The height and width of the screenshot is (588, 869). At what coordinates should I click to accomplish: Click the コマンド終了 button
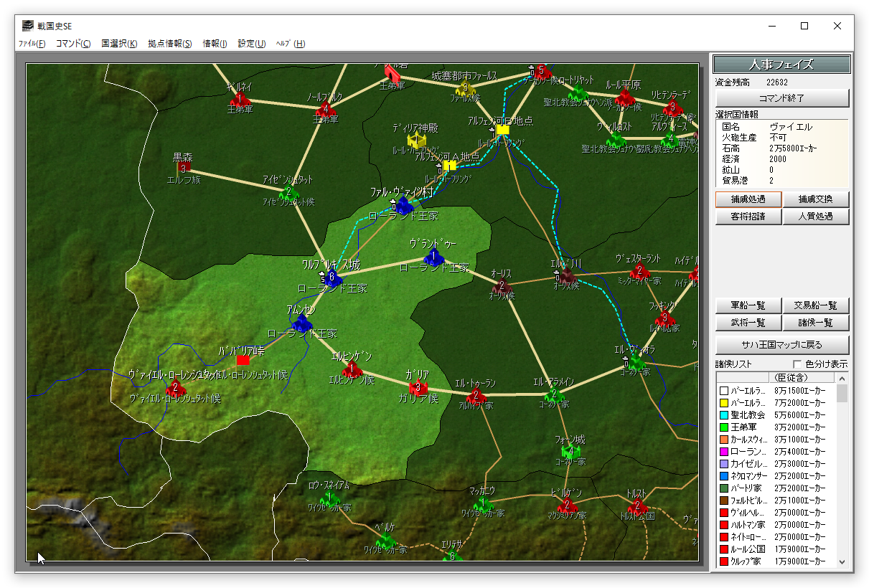(781, 98)
